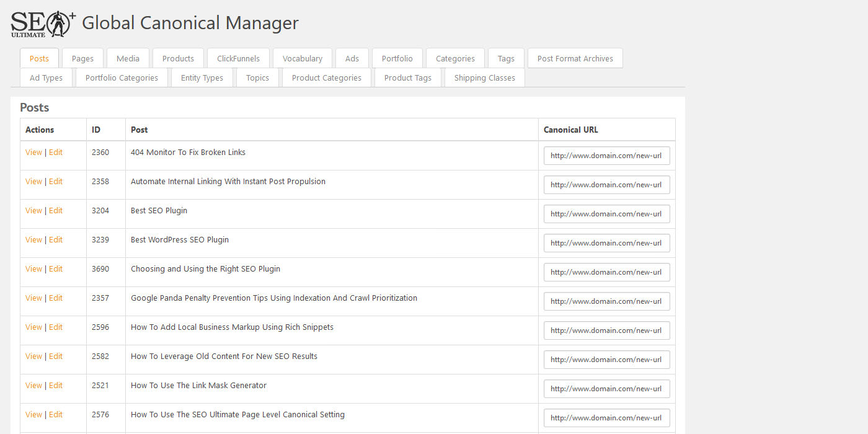Click canonical URL field for post 2360
Screen dimensions: 868x434
pyautogui.click(x=606, y=156)
